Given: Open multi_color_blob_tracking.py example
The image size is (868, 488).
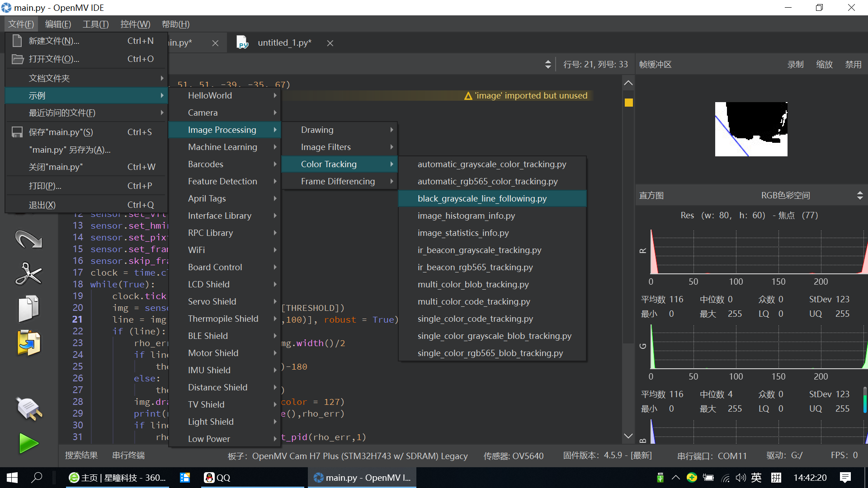Looking at the screenshot, I should 492,284.
